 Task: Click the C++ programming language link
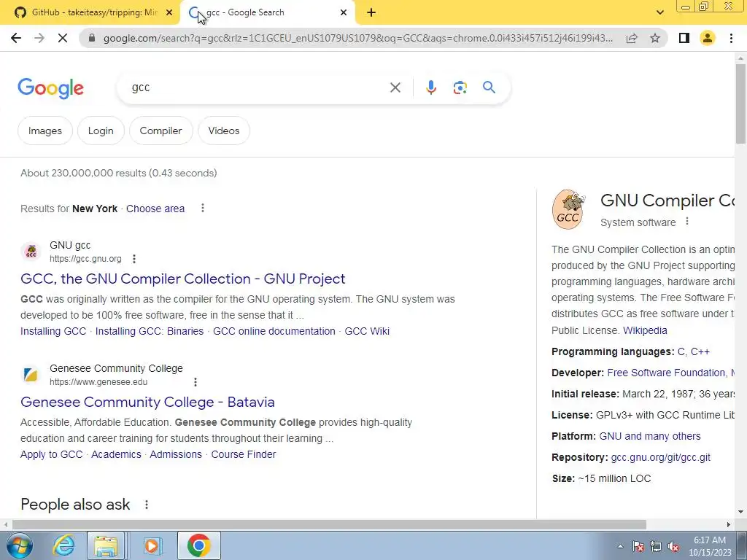click(700, 352)
